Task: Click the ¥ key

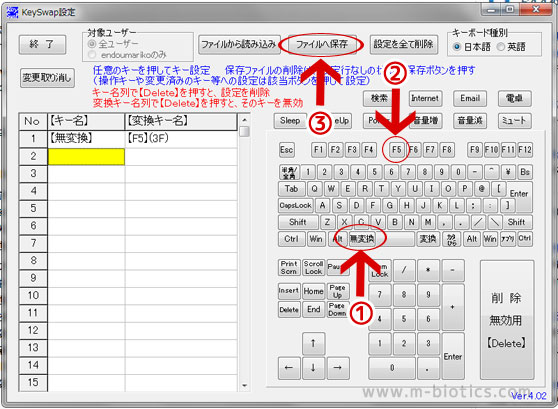Action: tap(508, 172)
